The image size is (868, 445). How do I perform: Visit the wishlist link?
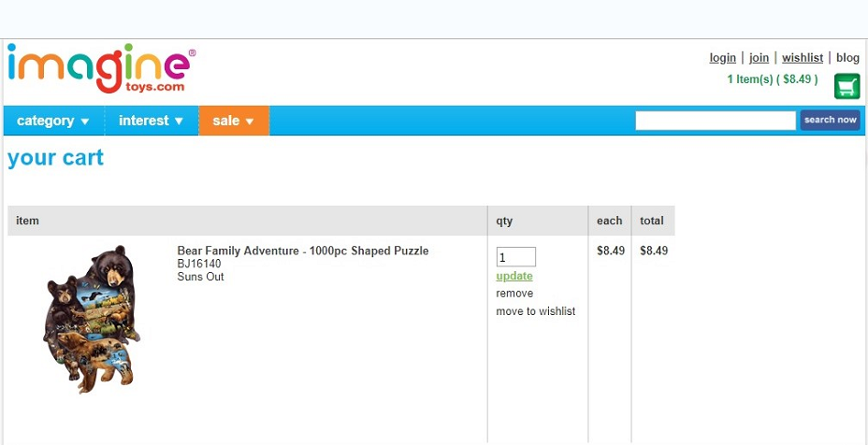tap(803, 58)
